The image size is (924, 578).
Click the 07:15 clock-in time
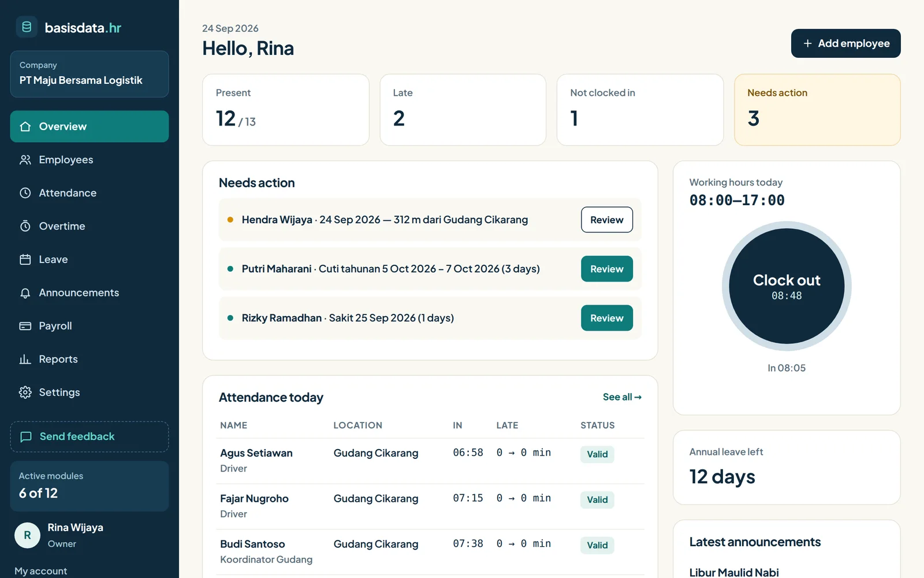click(468, 498)
